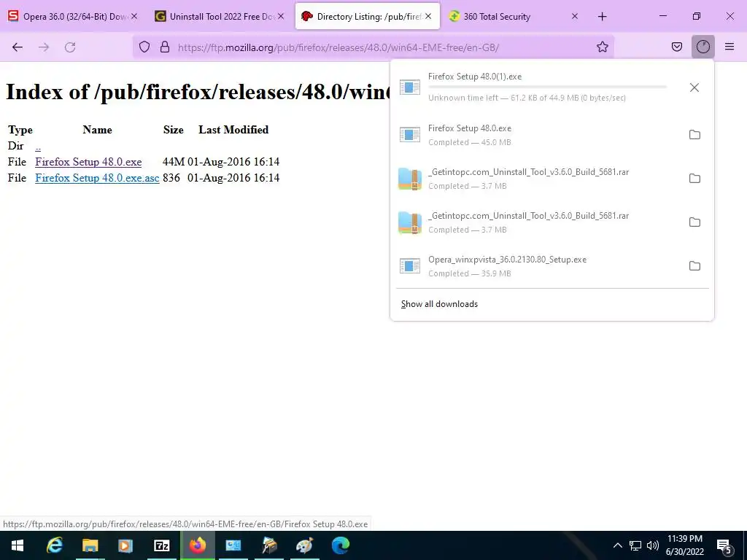Close the Opera 36.0 tab
747x560 pixels.
coord(134,16)
